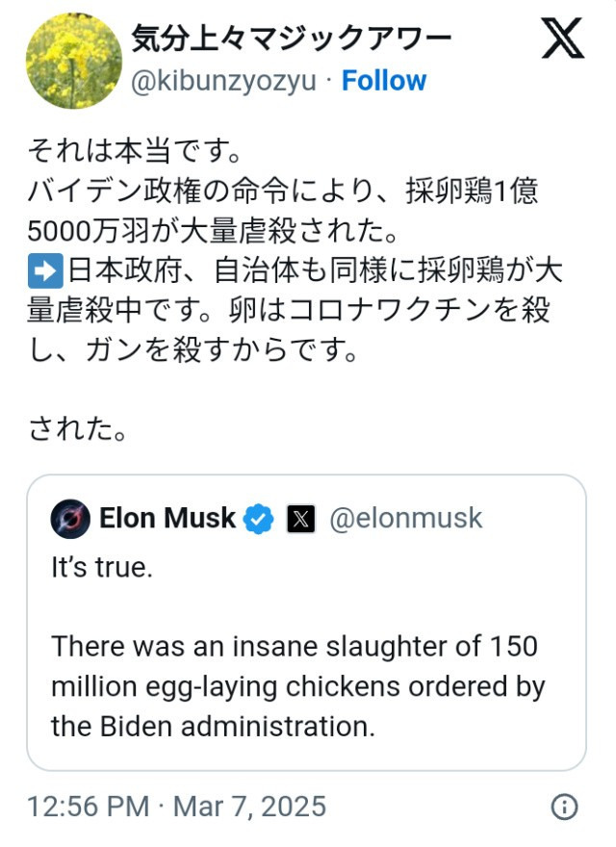Image resolution: width=616 pixels, height=847 pixels.
Task: Click Elon Musk's dark round avatar
Action: 70,519
